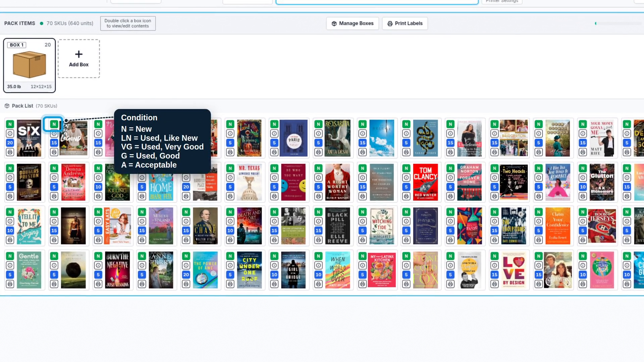Click the Pack List heading text
The width and height of the screenshot is (644, 362).
(22, 106)
